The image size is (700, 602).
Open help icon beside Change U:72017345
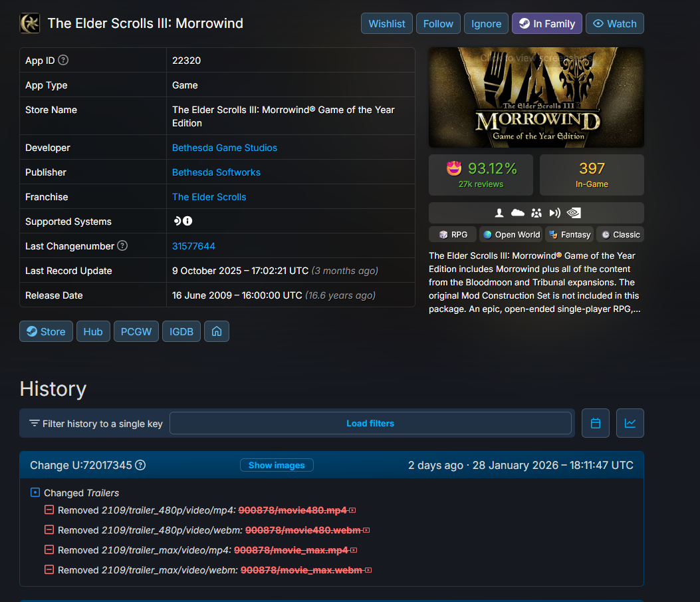coord(140,465)
